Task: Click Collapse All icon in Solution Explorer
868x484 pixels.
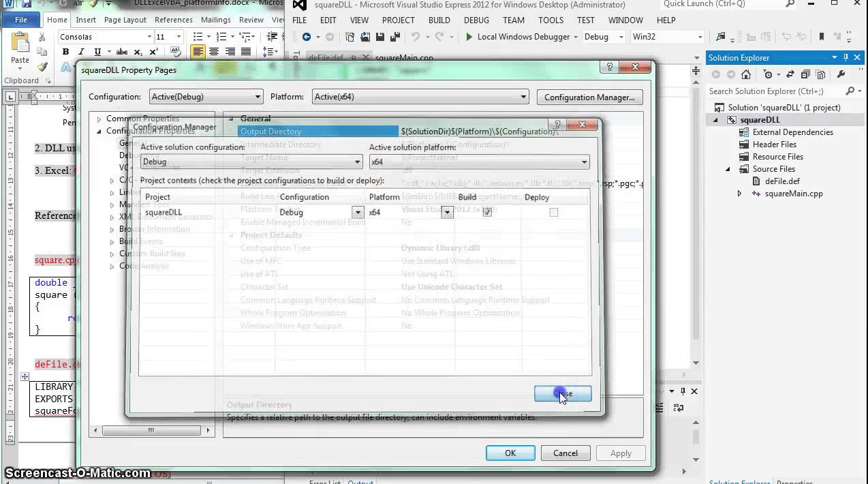Action: (x=806, y=74)
